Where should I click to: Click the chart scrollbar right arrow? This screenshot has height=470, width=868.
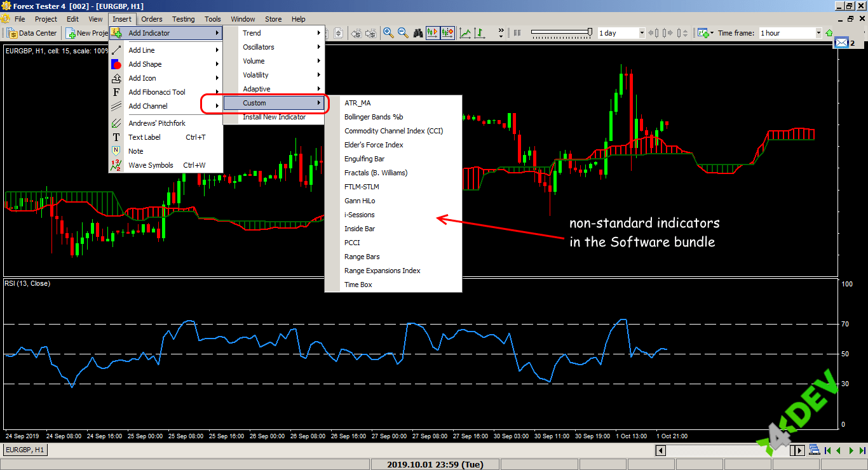799,450
